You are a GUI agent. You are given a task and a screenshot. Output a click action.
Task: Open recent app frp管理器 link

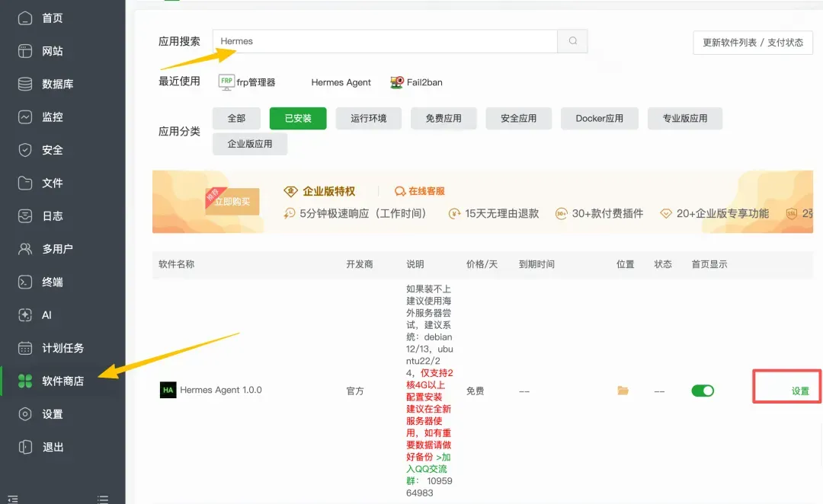click(x=255, y=82)
